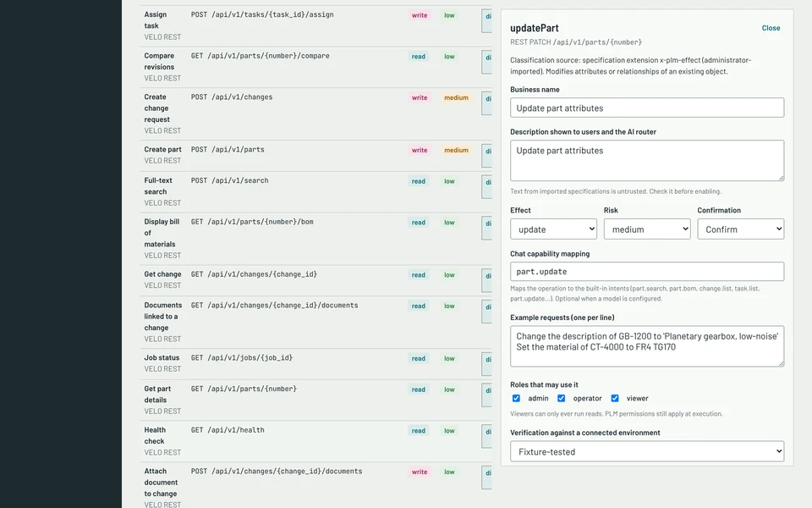Screen dimensions: 812x508
Task: Click the read badge on Get change row
Action: [x=419, y=275]
